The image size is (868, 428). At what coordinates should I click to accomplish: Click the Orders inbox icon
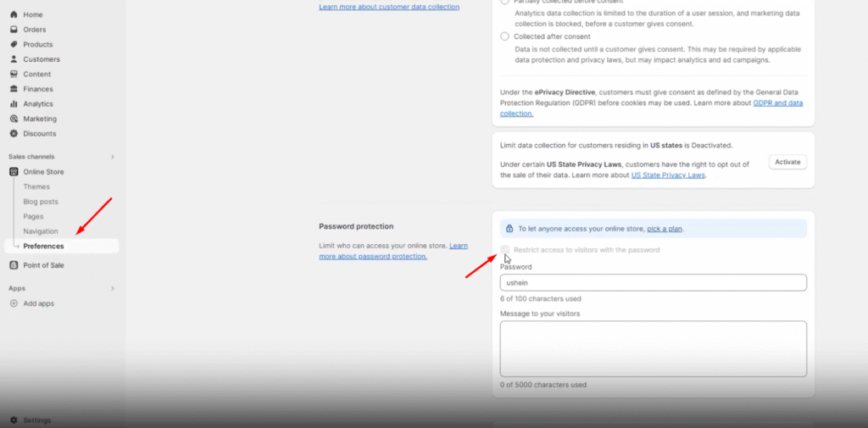coord(14,30)
